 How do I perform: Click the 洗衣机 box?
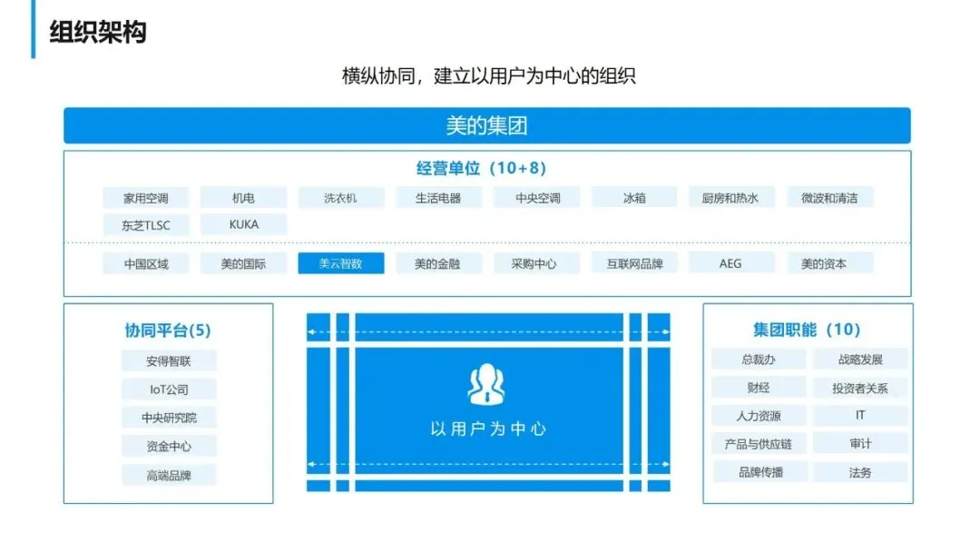click(340, 198)
